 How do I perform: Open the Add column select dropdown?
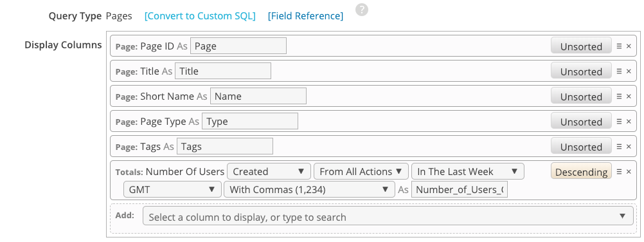(388, 216)
